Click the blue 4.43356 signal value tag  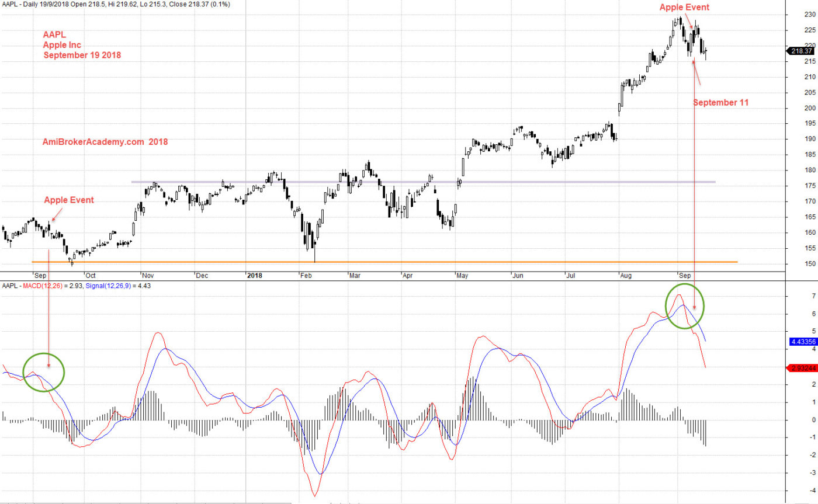[802, 342]
